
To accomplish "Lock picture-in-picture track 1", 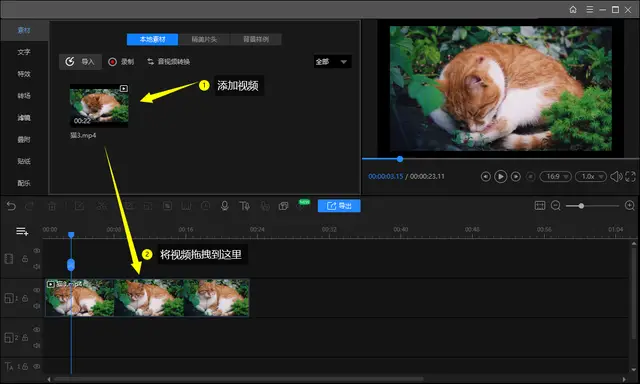I will point(25,298).
